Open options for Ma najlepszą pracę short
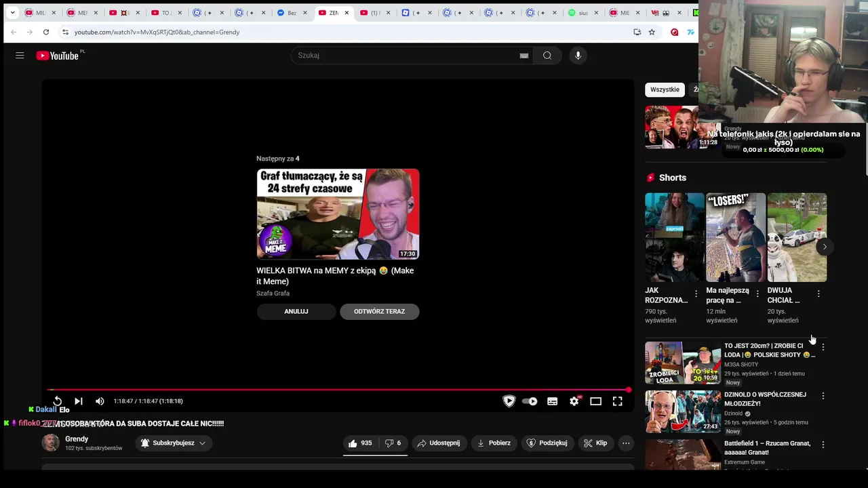Viewport: 868px width, 488px height. (x=757, y=294)
